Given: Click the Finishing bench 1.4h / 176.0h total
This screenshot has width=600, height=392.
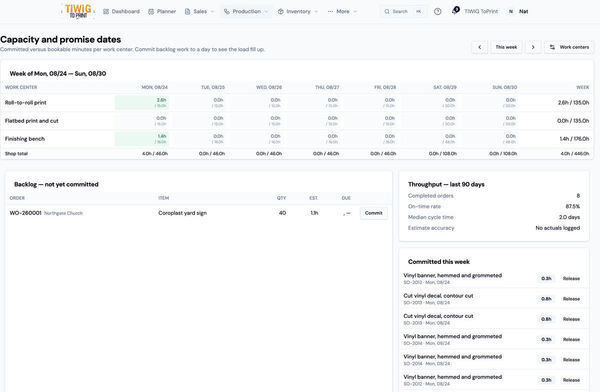Looking at the screenshot, I should click(x=574, y=139).
